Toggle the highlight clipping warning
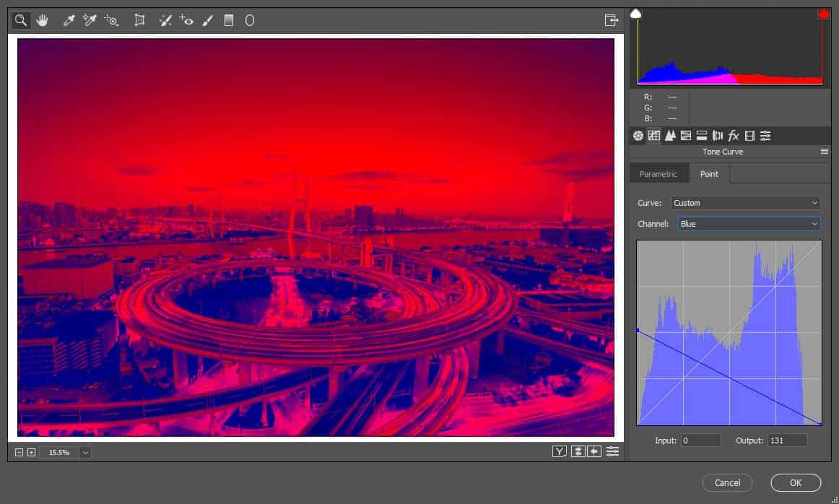Image resolution: width=839 pixels, height=504 pixels. point(824,14)
